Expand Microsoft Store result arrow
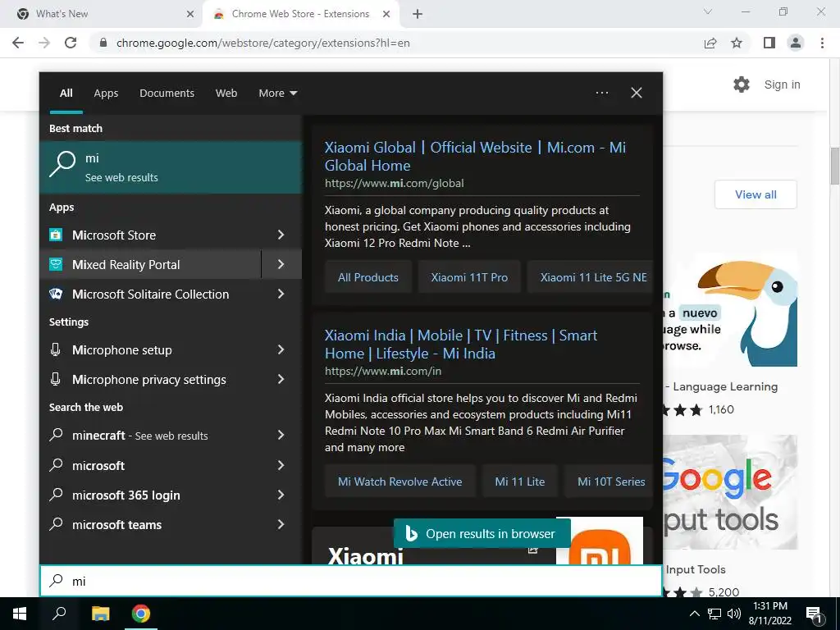 (281, 235)
